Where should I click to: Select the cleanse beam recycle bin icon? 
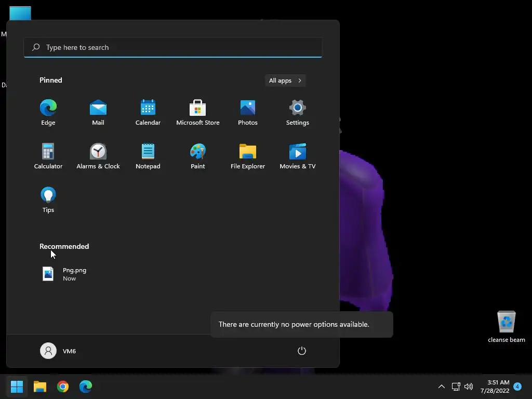coord(506,326)
